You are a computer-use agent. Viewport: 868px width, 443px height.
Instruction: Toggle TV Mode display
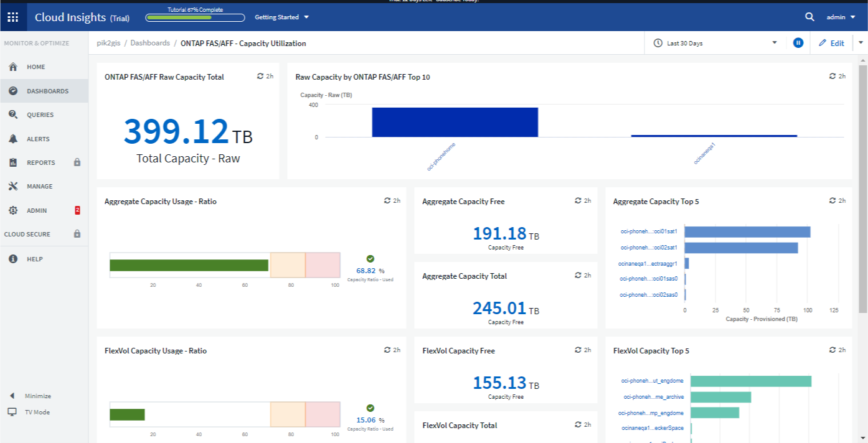(30, 412)
